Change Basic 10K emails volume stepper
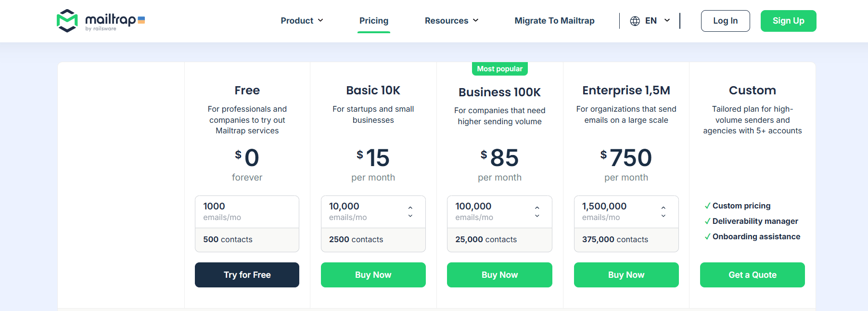868x311 pixels. 410,212
